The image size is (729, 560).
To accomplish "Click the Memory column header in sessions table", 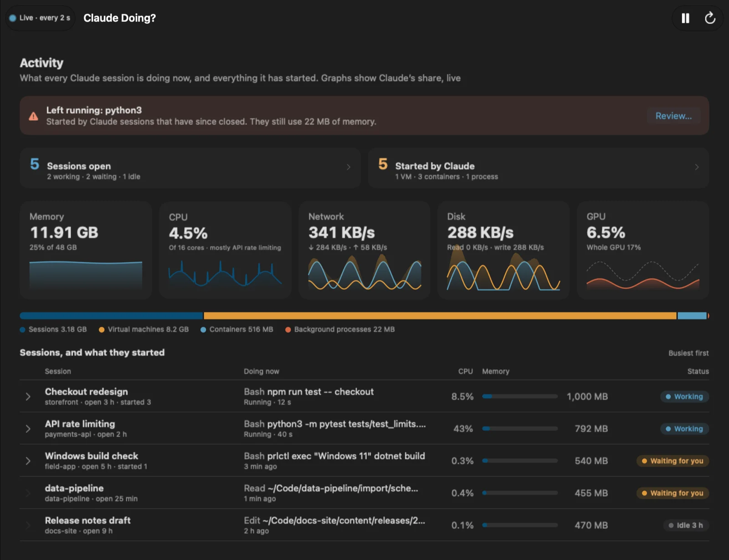I will click(x=496, y=371).
